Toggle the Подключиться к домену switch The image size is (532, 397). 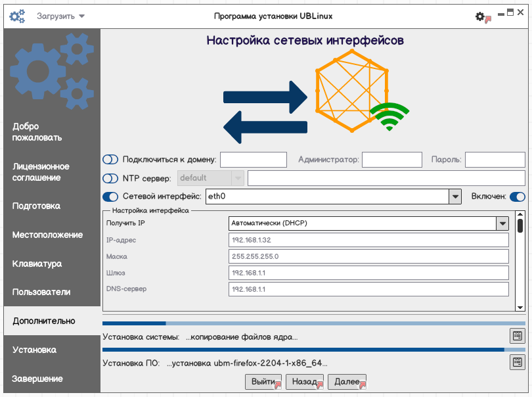click(110, 159)
